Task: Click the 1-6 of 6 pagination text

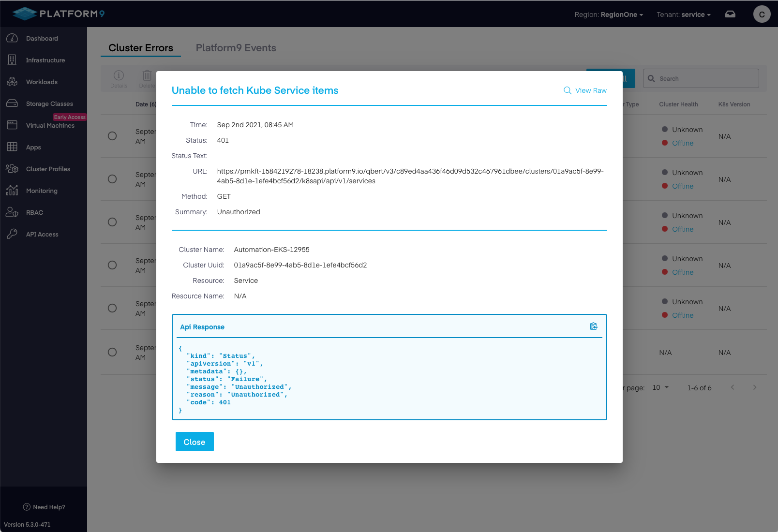Action: [x=699, y=388]
